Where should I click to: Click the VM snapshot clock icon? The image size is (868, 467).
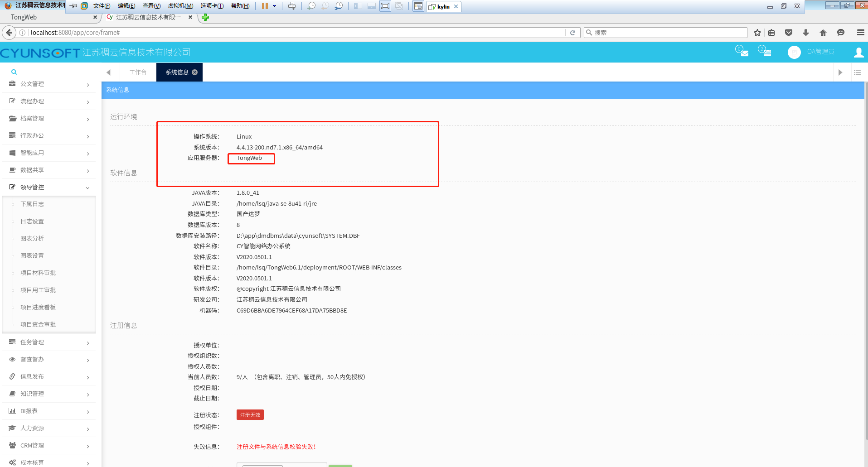(311, 6)
